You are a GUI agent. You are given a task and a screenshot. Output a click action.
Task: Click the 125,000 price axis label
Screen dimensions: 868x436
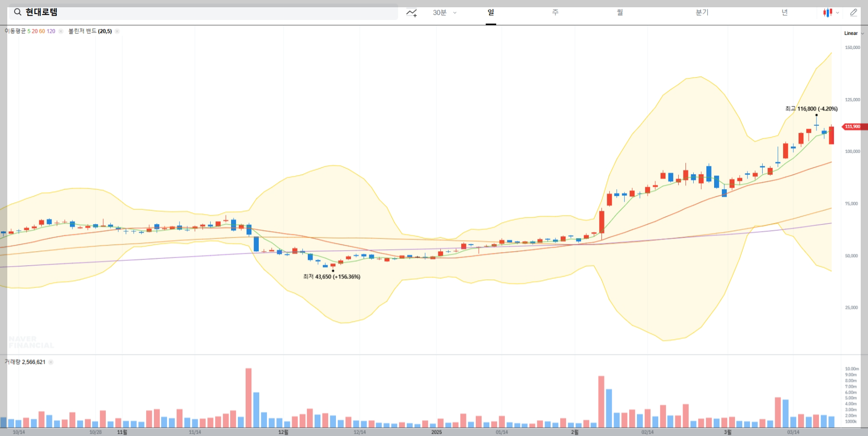click(852, 99)
